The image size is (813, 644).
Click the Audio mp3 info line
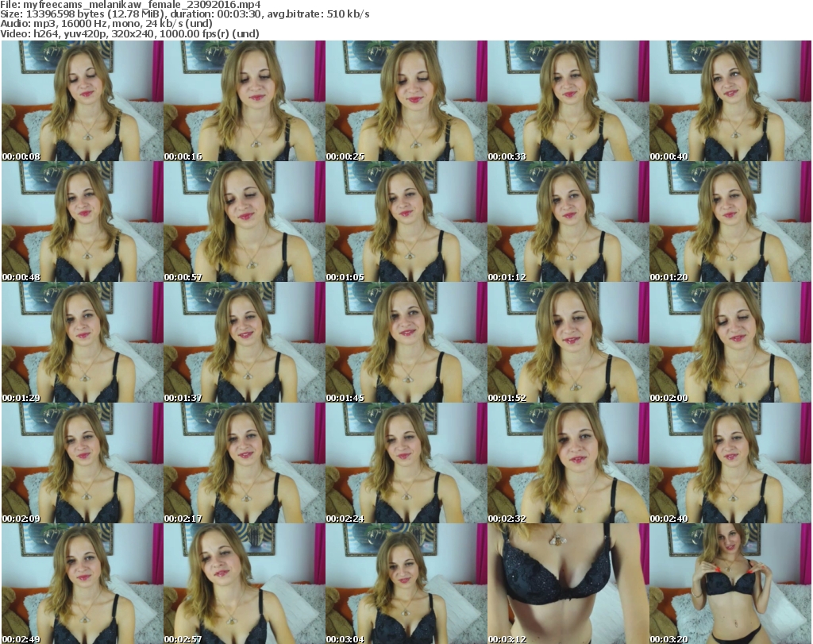106,24
